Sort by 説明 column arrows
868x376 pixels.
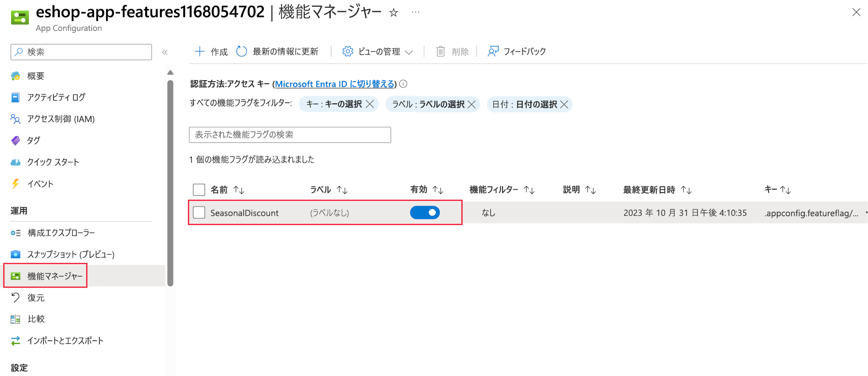pos(590,190)
